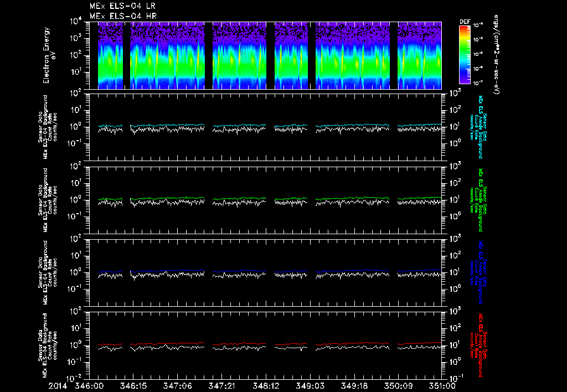
Task: Click the electron energy spectrogram plot
Action: [x=265, y=55]
